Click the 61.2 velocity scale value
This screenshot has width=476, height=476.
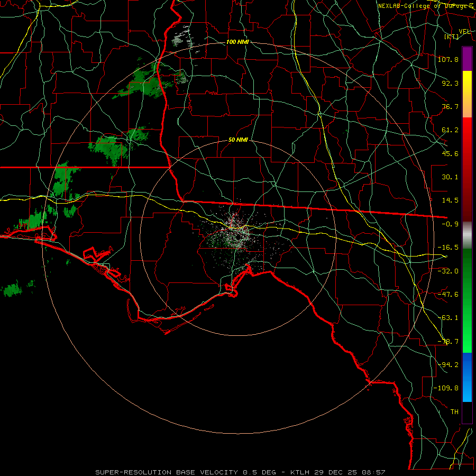[x=450, y=130]
